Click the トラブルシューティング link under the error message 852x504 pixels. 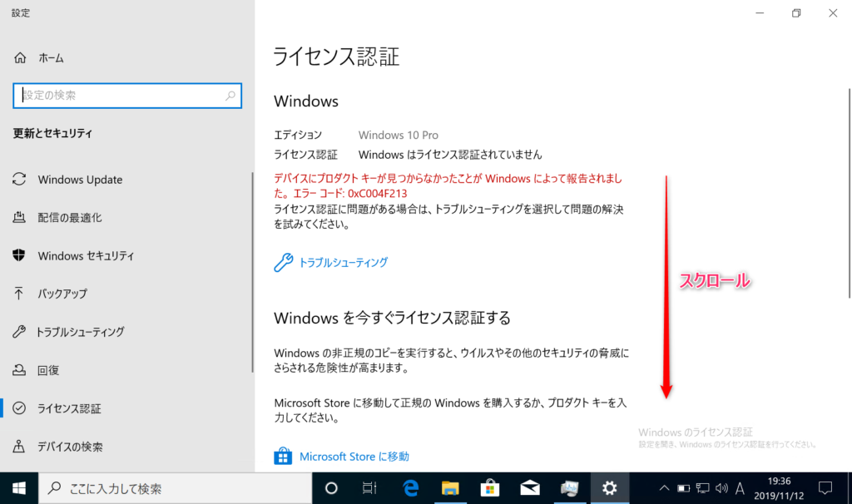point(344,262)
